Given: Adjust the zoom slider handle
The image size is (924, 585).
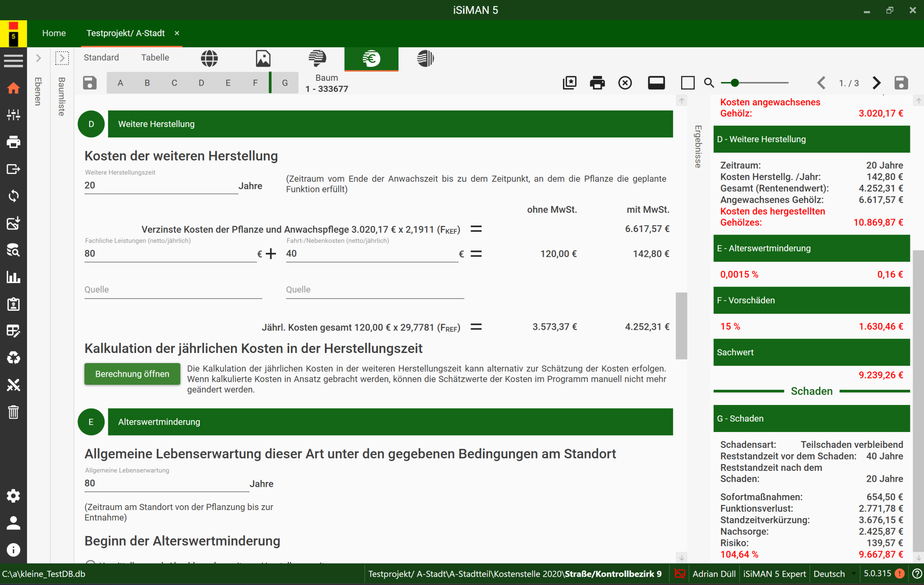Looking at the screenshot, I should coord(735,83).
